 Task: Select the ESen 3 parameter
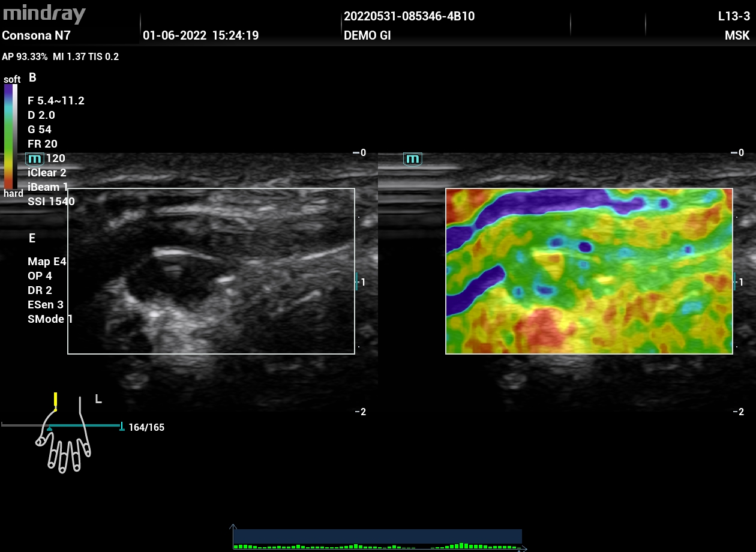coord(46,305)
